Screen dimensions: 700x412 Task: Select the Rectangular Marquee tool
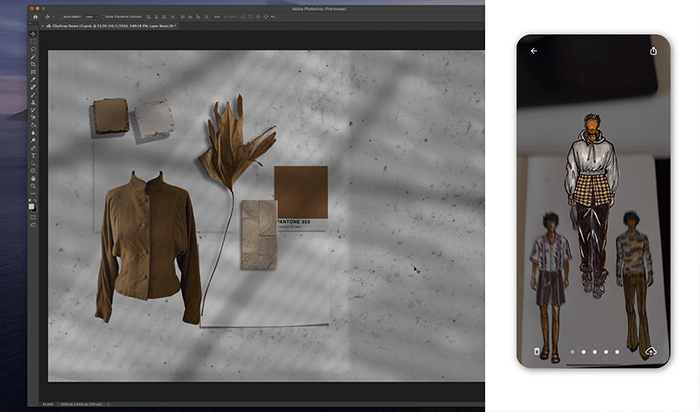point(33,41)
